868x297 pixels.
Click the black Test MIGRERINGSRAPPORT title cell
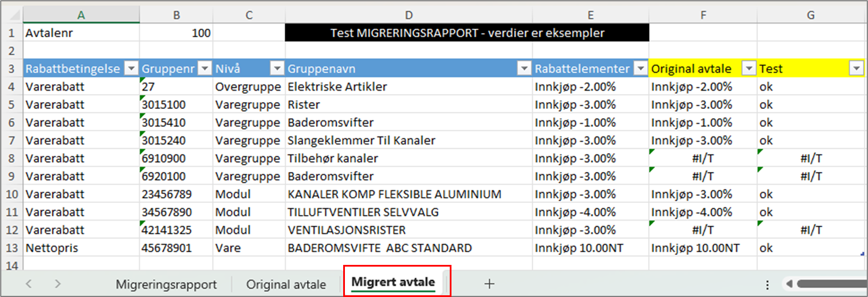click(467, 33)
